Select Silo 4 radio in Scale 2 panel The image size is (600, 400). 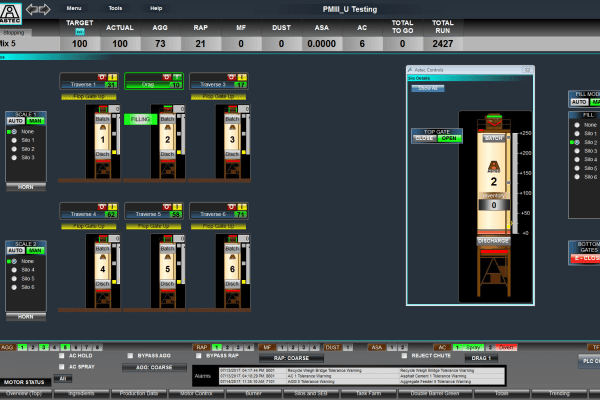14,270
